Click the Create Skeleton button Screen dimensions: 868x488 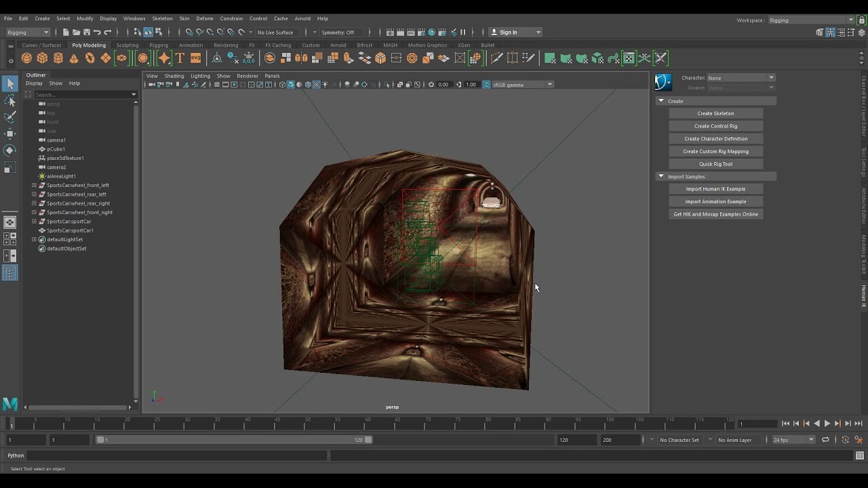[715, 113]
